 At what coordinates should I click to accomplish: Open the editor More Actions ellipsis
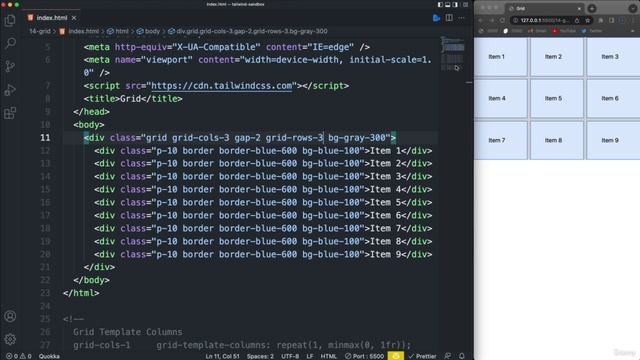[x=461, y=18]
